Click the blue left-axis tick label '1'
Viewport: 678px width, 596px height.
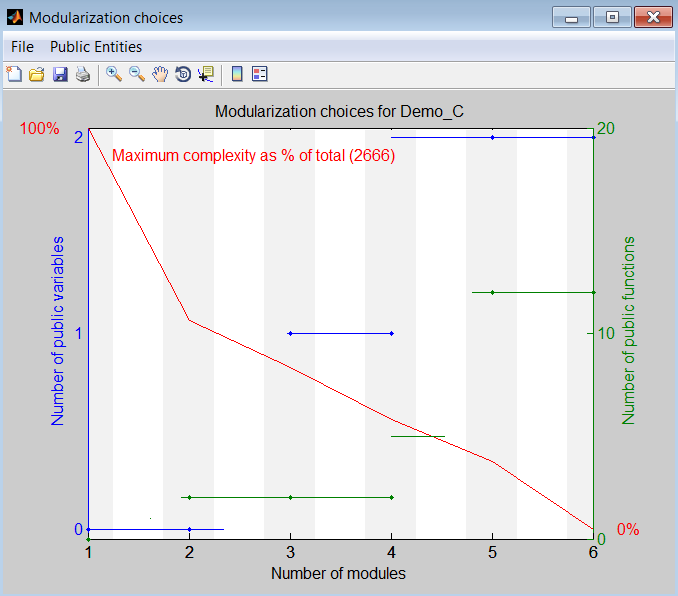coord(78,333)
